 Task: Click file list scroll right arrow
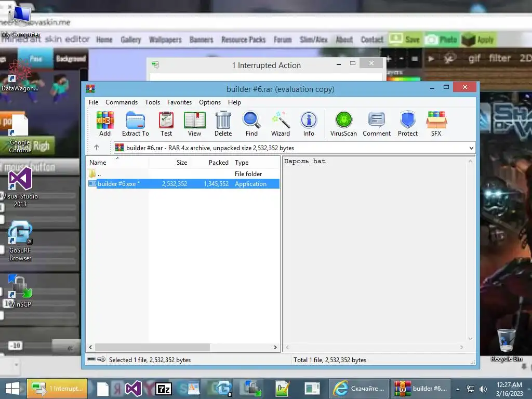[x=275, y=347]
